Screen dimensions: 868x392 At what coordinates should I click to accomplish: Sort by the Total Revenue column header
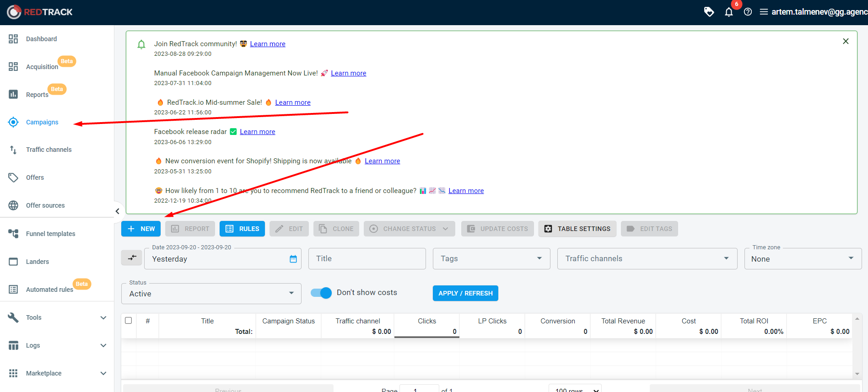coord(623,321)
